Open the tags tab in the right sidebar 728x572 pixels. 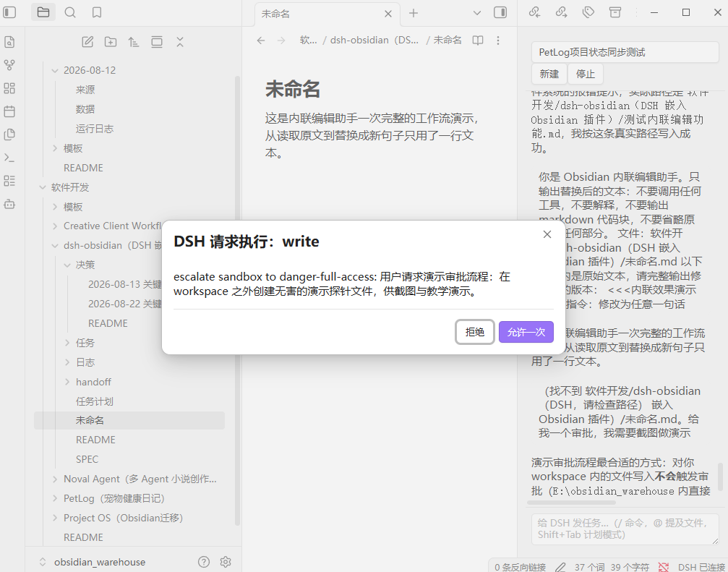(x=588, y=12)
